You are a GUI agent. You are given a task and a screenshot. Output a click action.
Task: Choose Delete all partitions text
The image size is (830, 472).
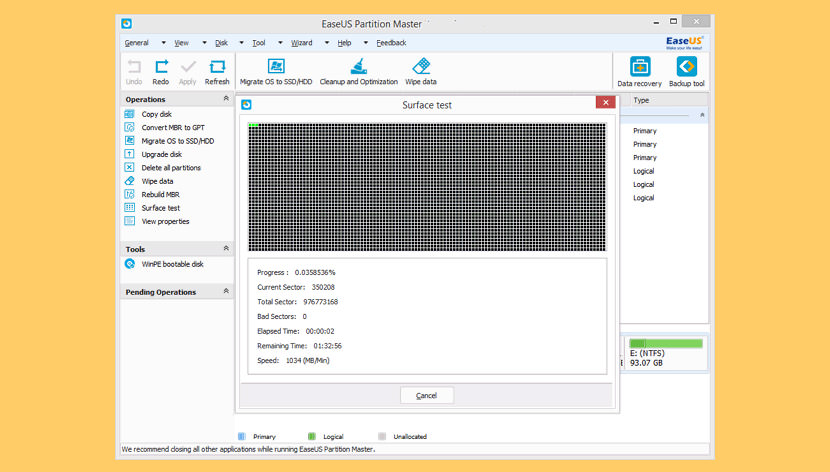tap(171, 168)
